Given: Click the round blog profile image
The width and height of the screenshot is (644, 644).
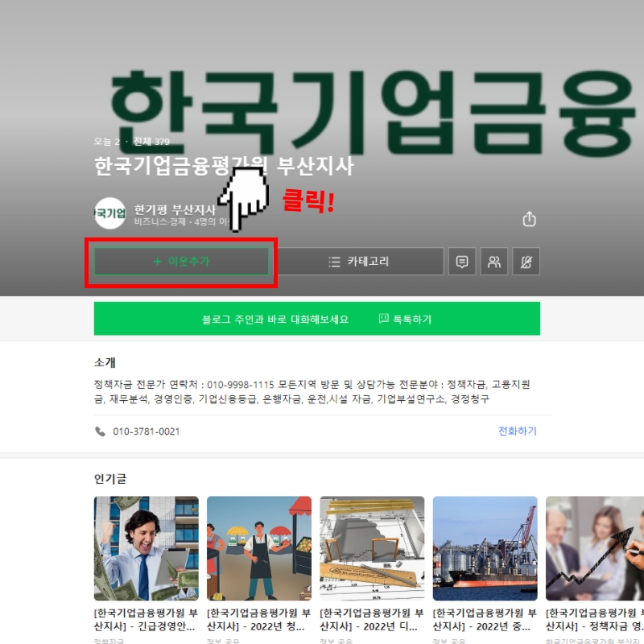Looking at the screenshot, I should click(x=109, y=213).
